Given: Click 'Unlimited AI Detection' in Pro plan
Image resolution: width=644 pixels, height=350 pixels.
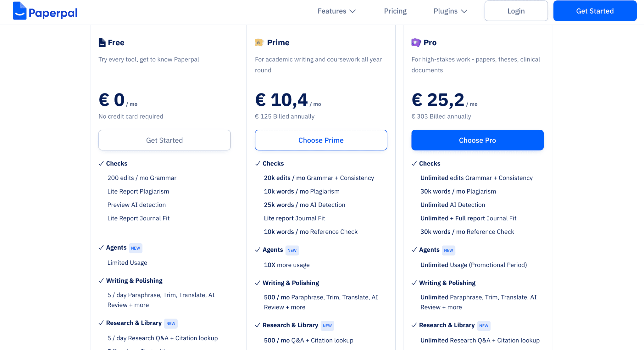Looking at the screenshot, I should click(452, 205).
